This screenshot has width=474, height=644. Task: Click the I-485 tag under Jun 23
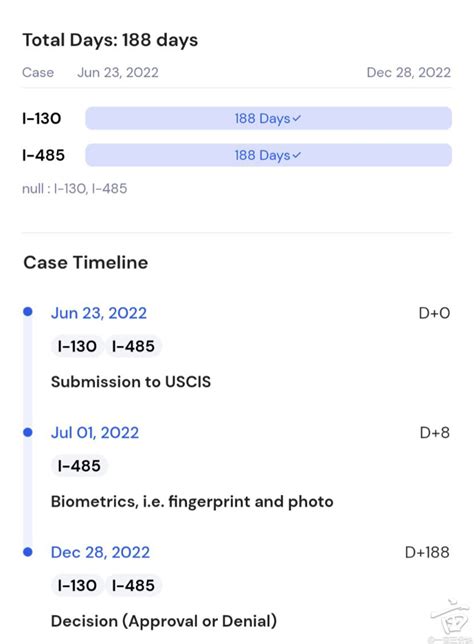pyautogui.click(x=133, y=346)
